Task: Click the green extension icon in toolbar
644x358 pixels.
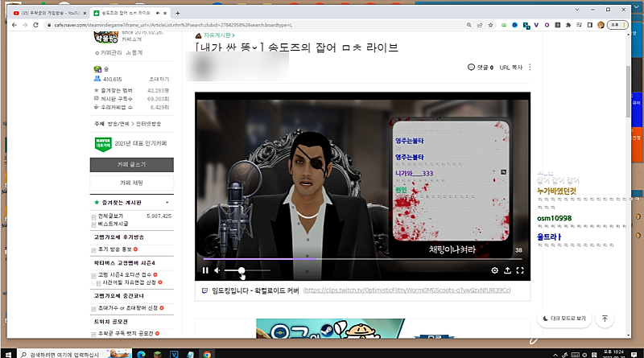Action: click(504, 25)
